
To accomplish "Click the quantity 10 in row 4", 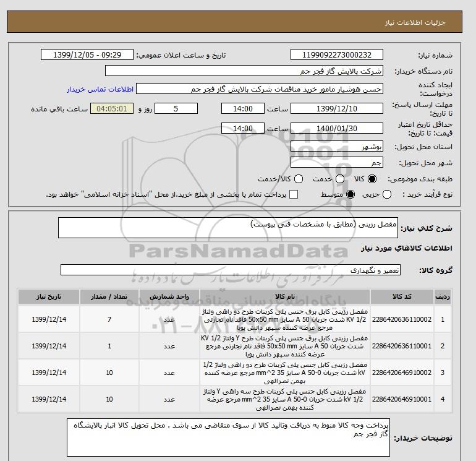I will [109, 399].
